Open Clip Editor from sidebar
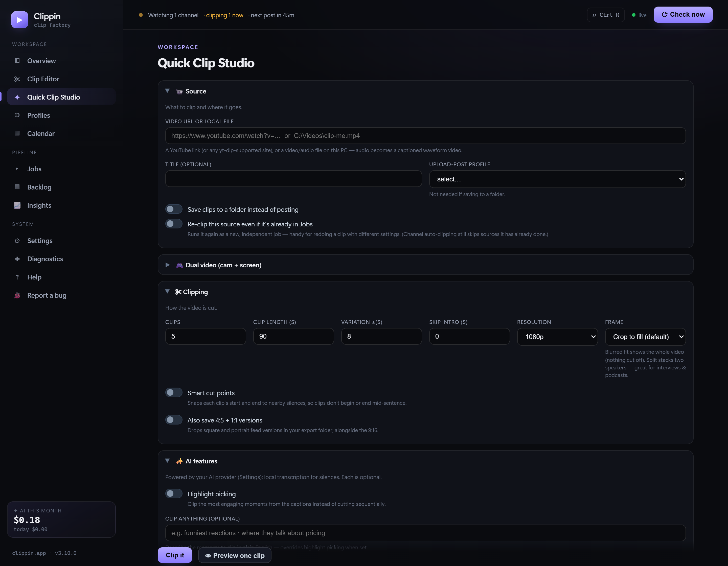Image resolution: width=728 pixels, height=566 pixels. point(61,79)
